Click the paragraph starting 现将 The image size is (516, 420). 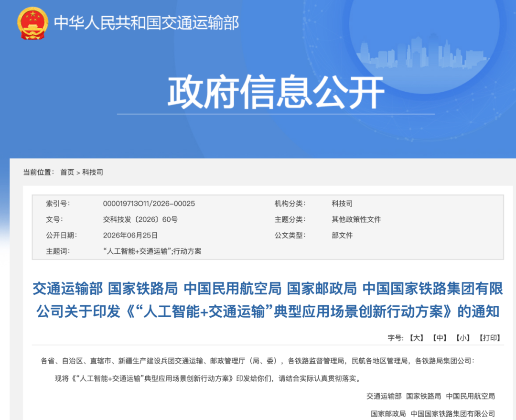click(x=208, y=378)
